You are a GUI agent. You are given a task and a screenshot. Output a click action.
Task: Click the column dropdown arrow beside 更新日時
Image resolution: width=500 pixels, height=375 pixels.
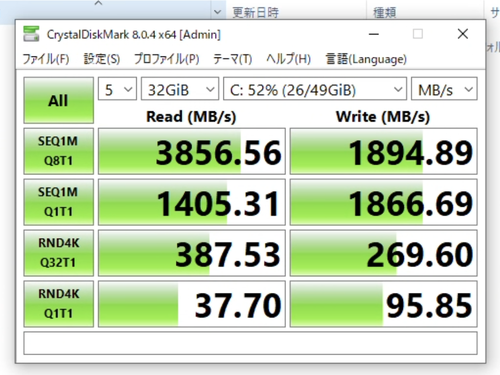coord(217,12)
